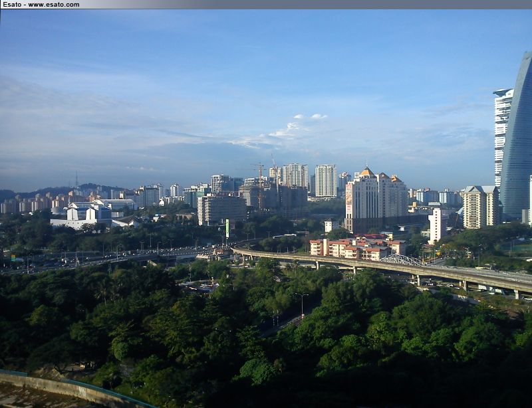Click the "Esato - www.esato.com" header text
Viewport: 532px width, 408px height.
41,5
